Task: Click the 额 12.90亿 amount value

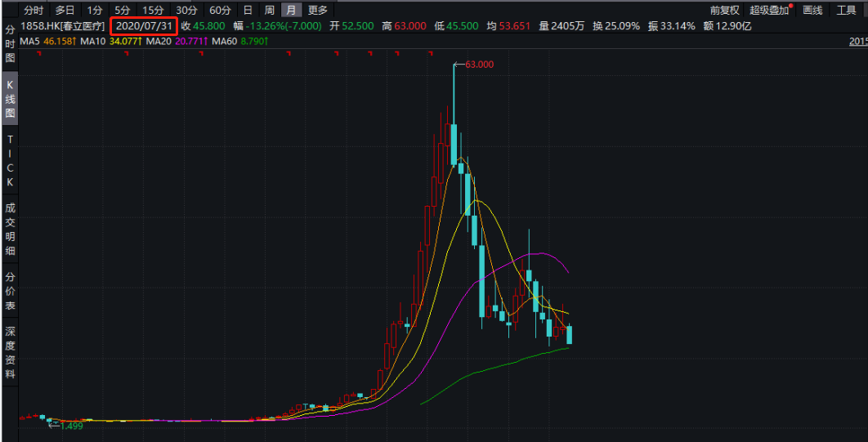Action: (727, 26)
